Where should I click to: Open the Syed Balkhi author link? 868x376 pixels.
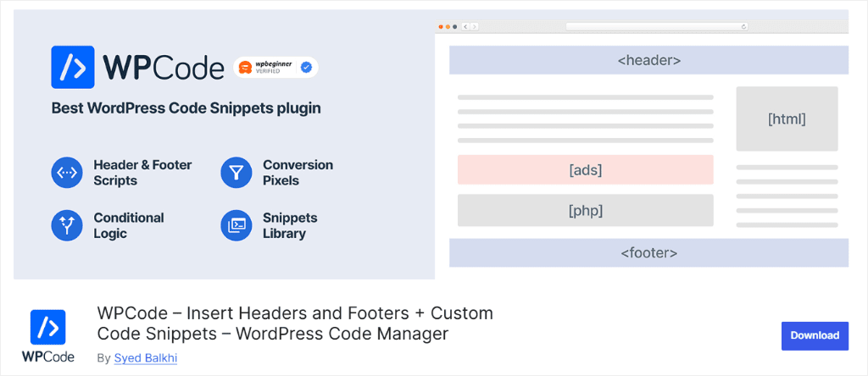146,357
